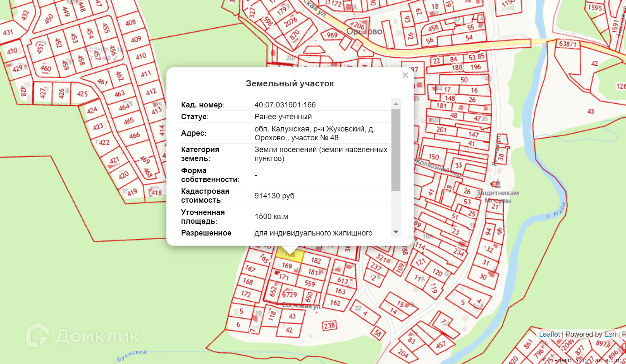Click the address value with участок № 48
Viewport: 626px width, 364px height.
[314, 133]
